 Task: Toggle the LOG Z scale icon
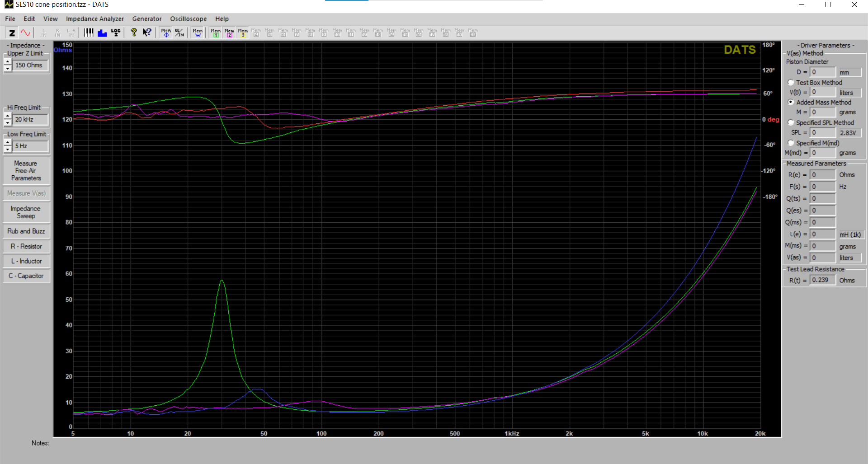(x=116, y=33)
